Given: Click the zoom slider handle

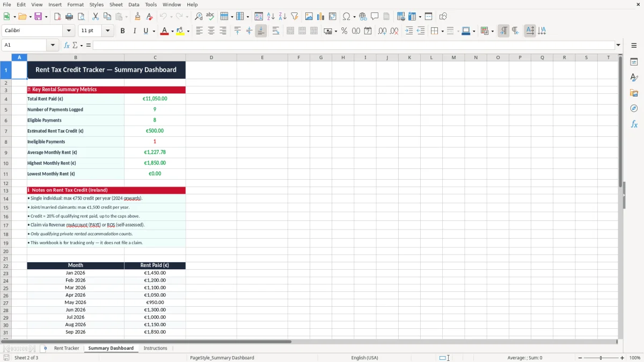Looking at the screenshot, I should (x=601, y=358).
